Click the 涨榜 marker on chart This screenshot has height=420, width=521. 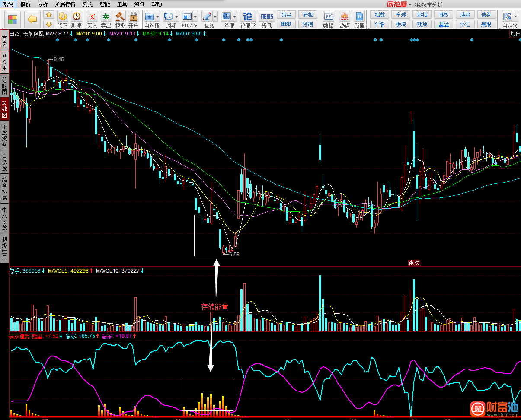(414, 262)
